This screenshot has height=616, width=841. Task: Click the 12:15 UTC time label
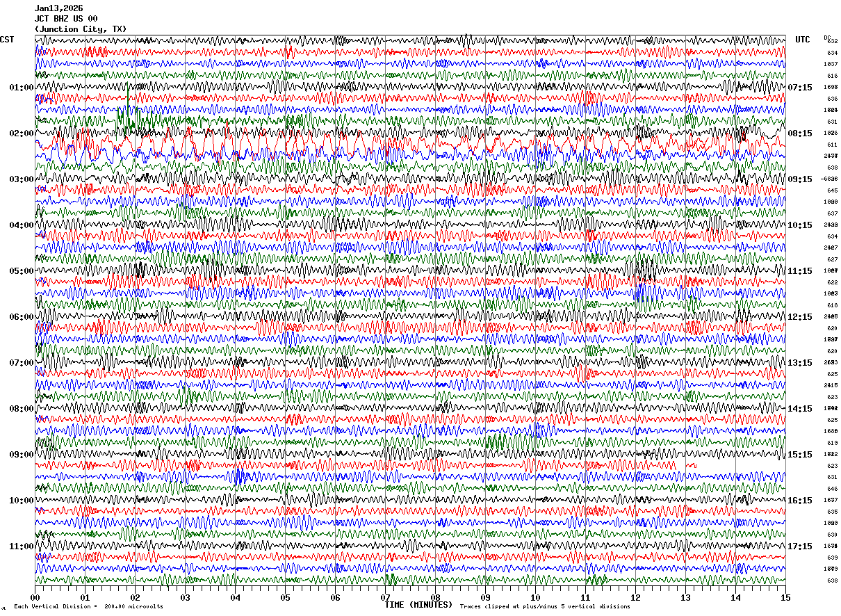tap(800, 317)
